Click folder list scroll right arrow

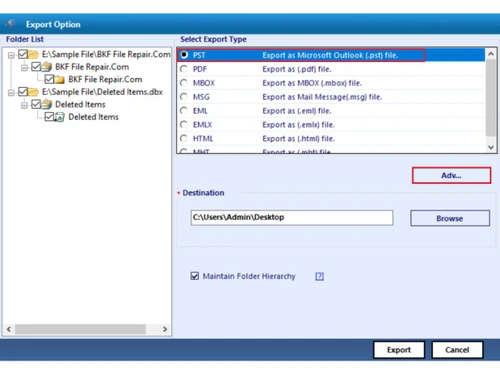point(165,329)
